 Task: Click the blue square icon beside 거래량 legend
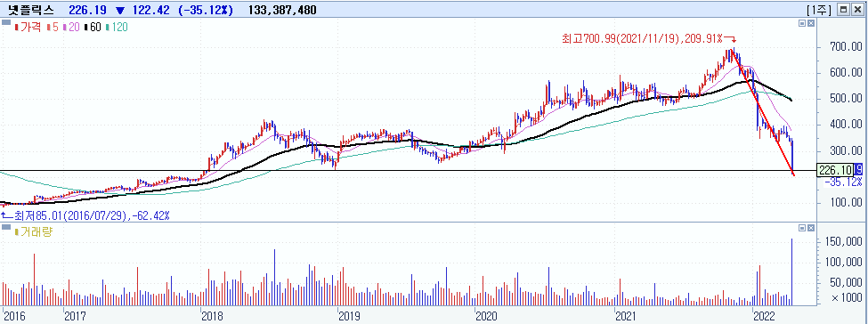pyautogui.click(x=6, y=227)
